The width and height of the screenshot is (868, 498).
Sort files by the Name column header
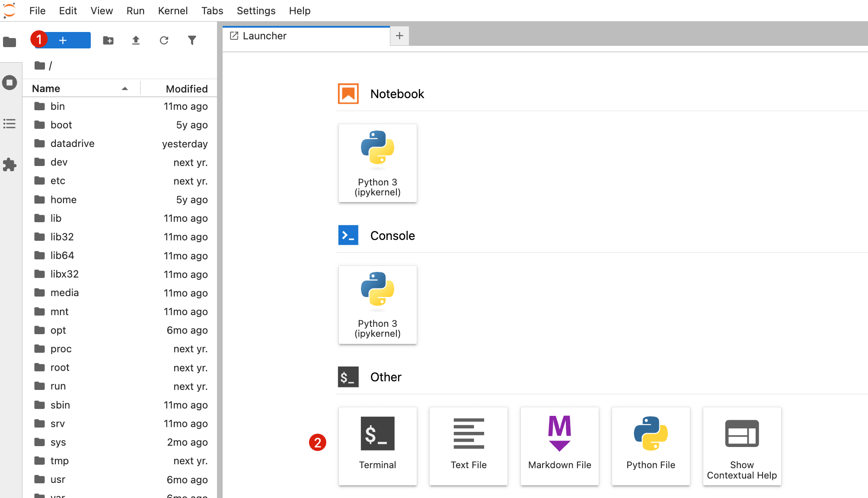[x=46, y=89]
